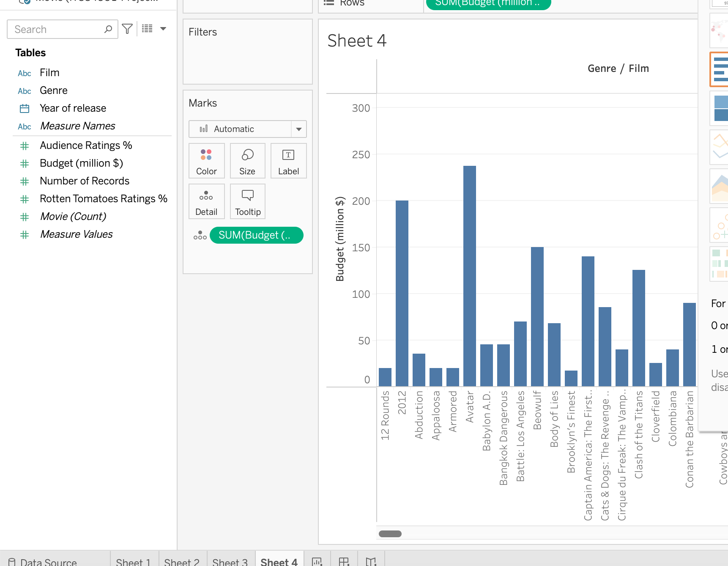Click the filter icon beside the data search box

(127, 29)
